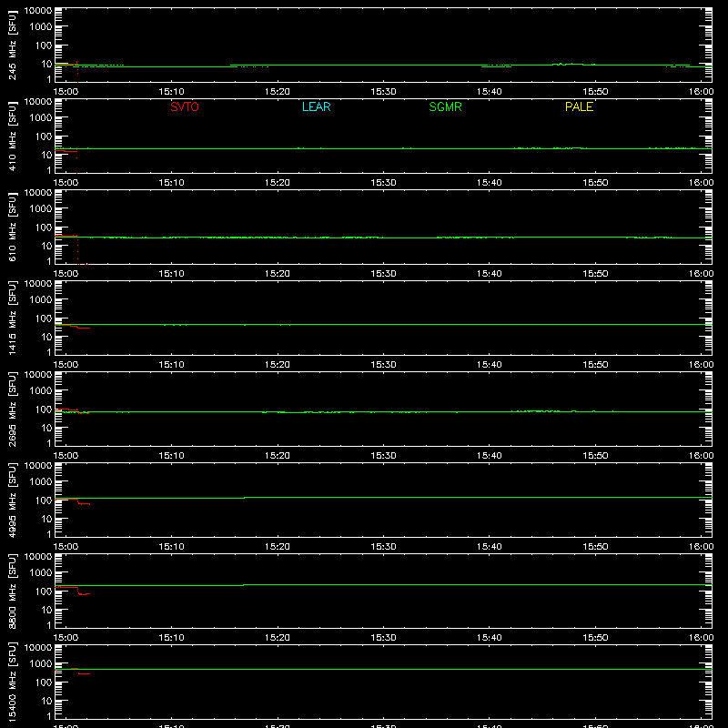
Task: Click the 15:00 time label under 610 MHz panel
Action: coord(66,274)
